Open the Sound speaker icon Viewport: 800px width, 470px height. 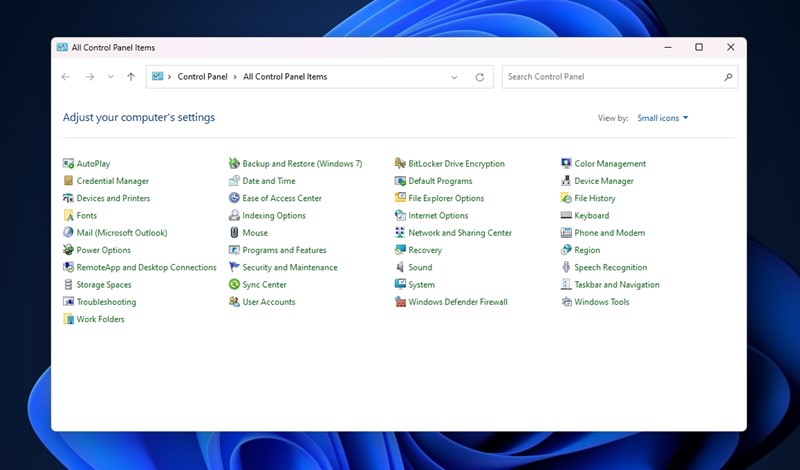pyautogui.click(x=400, y=268)
